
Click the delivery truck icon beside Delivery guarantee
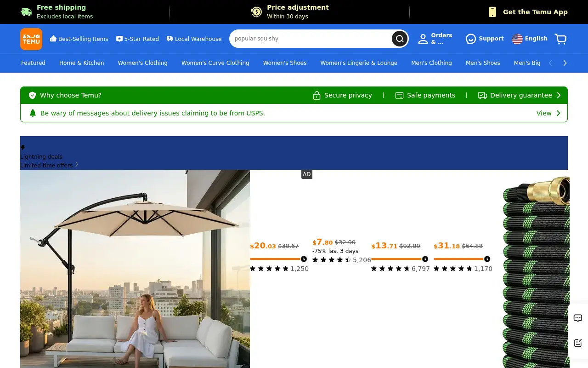click(x=482, y=95)
